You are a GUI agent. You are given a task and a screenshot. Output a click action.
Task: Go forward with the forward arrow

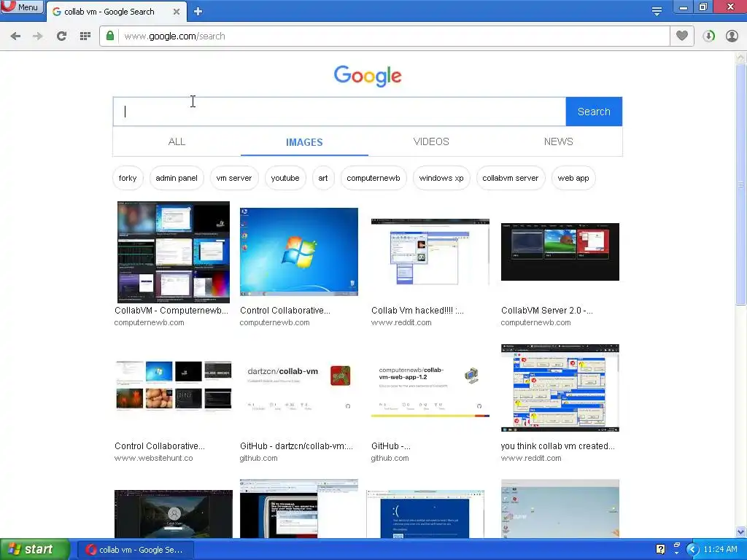[38, 36]
